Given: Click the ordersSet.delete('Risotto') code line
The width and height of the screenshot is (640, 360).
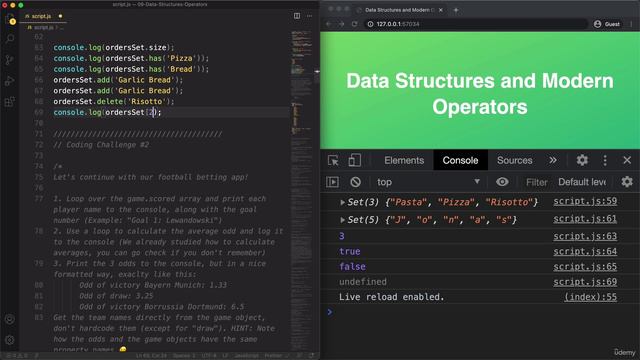Looking at the screenshot, I should [x=114, y=101].
